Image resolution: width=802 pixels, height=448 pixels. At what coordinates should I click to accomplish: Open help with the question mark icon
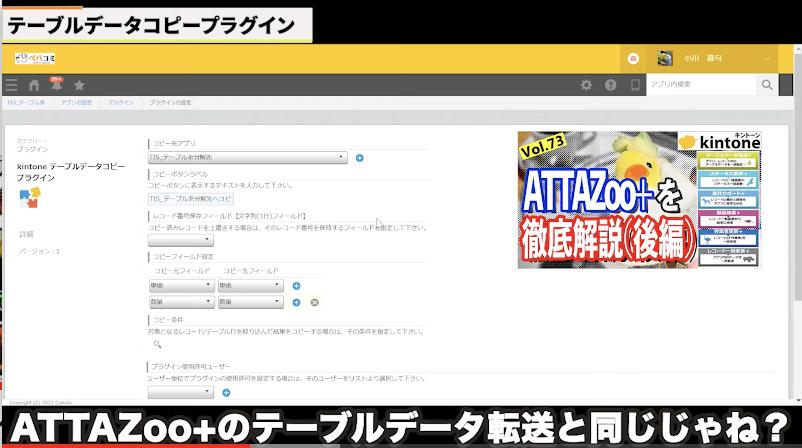610,85
